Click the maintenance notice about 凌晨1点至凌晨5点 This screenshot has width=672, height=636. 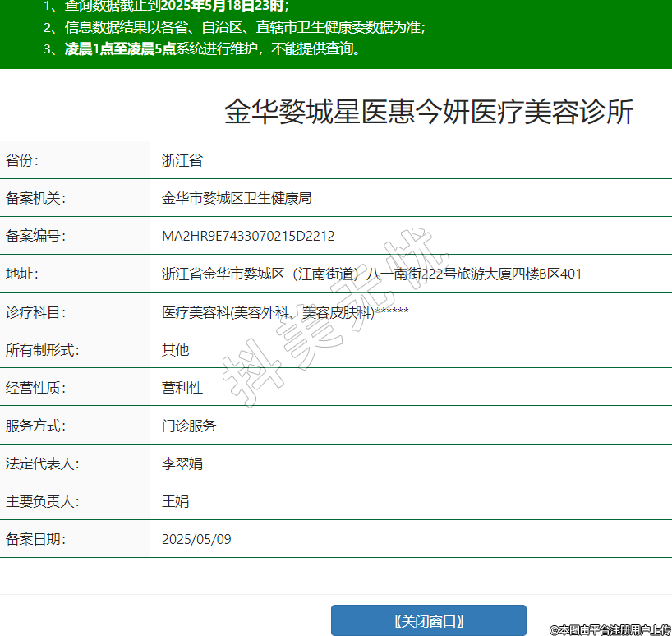(212, 48)
